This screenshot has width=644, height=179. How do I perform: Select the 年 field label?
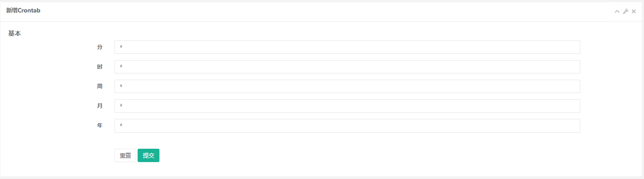pyautogui.click(x=100, y=126)
